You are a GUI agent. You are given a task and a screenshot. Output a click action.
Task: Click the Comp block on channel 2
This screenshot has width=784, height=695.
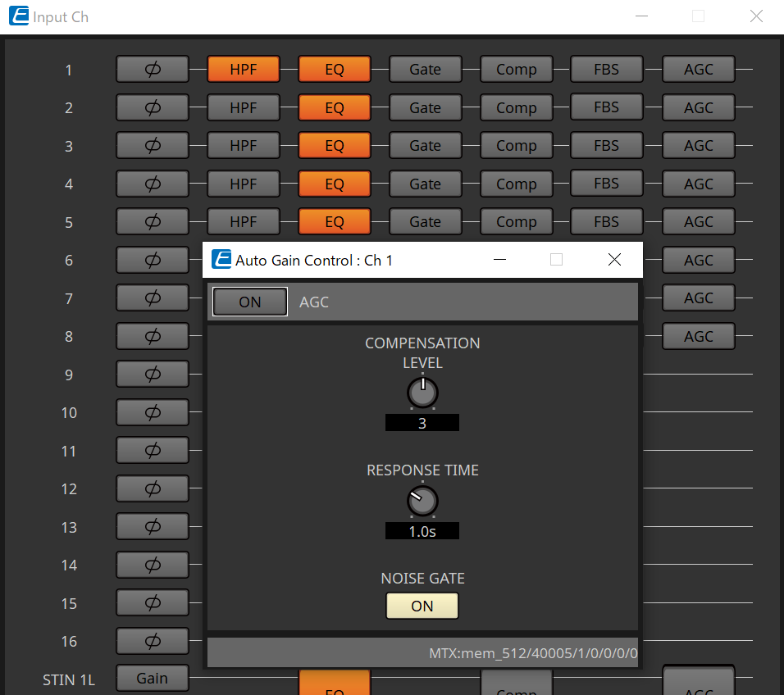pyautogui.click(x=516, y=107)
